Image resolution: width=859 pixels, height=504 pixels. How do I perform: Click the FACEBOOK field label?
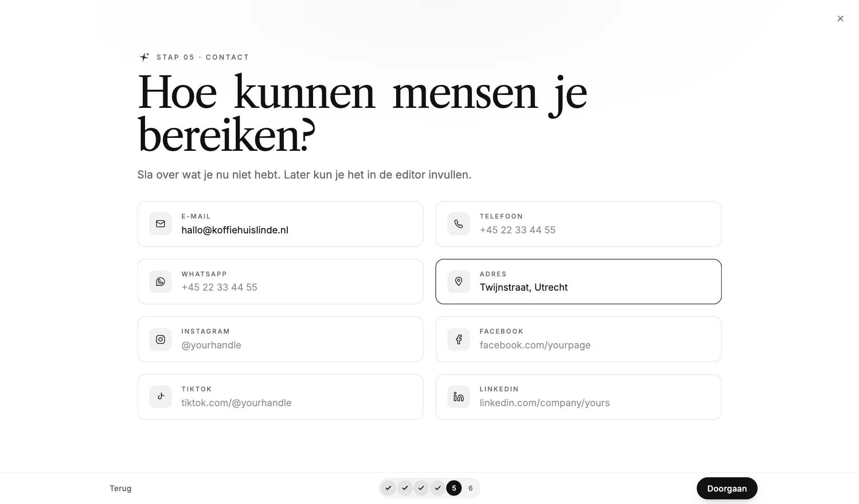coord(502,331)
